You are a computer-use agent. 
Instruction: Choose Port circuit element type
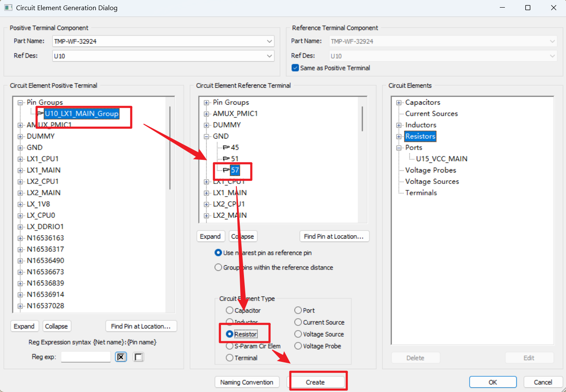pos(298,310)
